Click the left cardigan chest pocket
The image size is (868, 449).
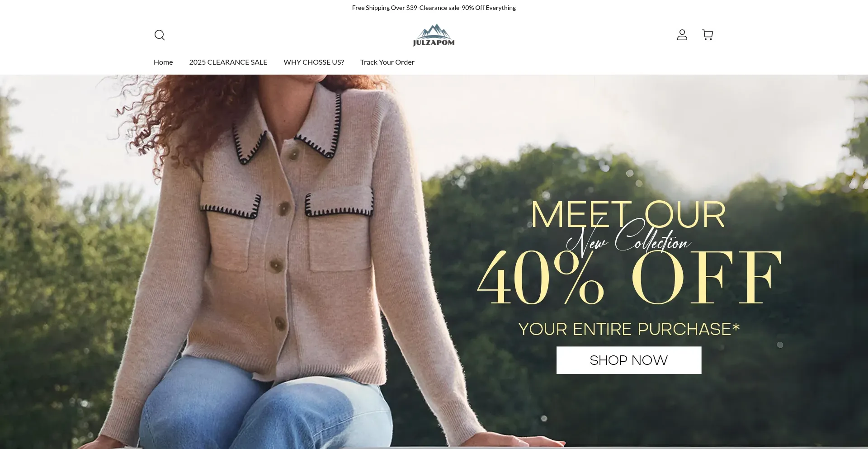tap(230, 235)
